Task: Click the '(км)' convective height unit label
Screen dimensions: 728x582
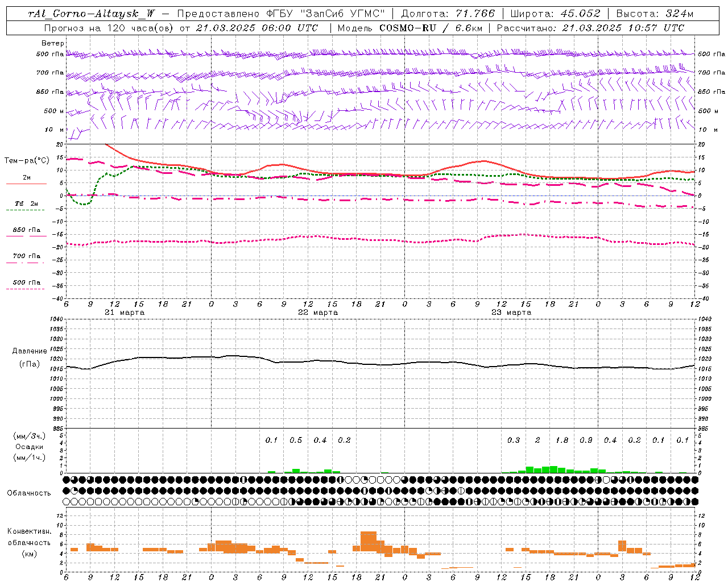Action: [30, 554]
